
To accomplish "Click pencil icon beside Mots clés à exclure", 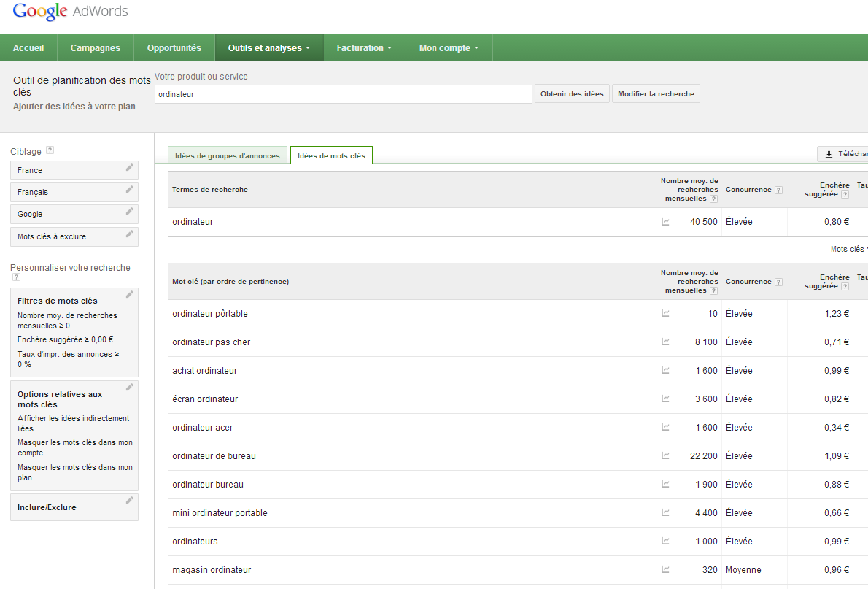I will [129, 234].
